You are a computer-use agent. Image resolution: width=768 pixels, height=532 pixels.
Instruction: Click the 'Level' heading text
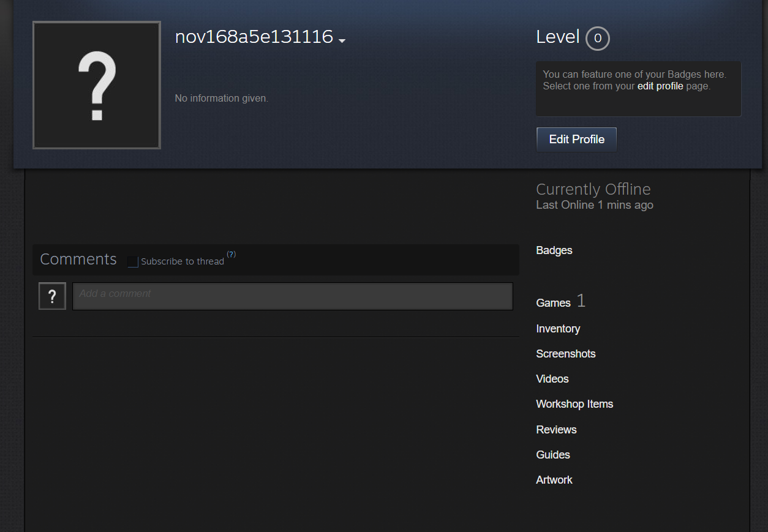(x=558, y=37)
